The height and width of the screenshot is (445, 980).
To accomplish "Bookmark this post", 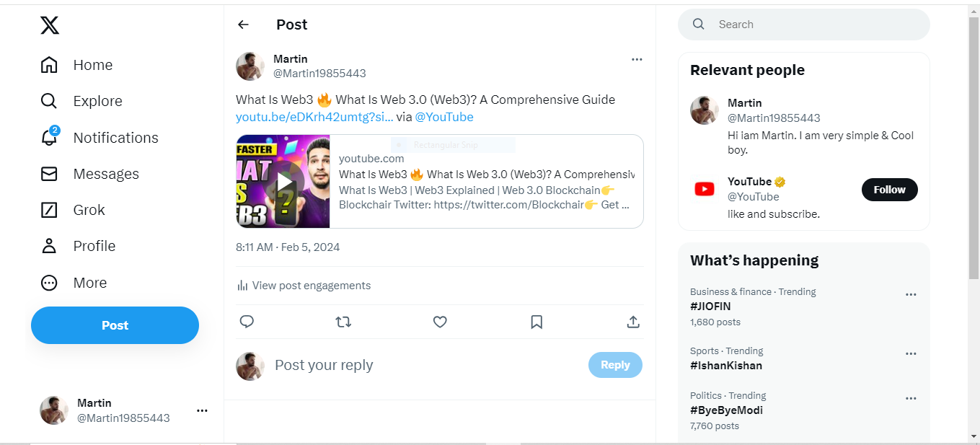I will pos(537,322).
